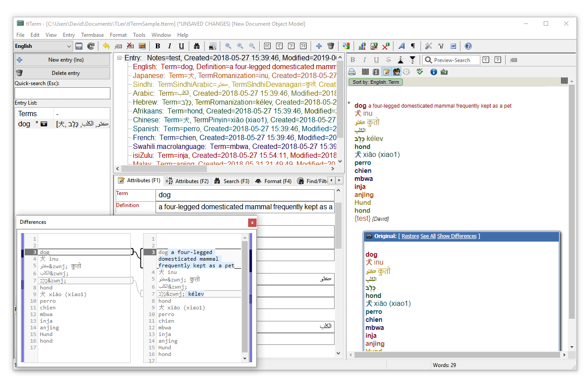Click the superscript arrow-up 2 icon

[401, 60]
